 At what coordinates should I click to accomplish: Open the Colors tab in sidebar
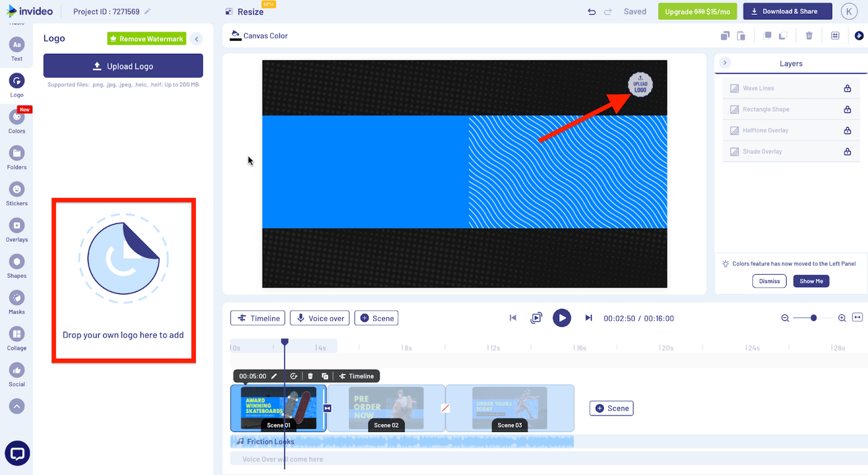tap(17, 117)
